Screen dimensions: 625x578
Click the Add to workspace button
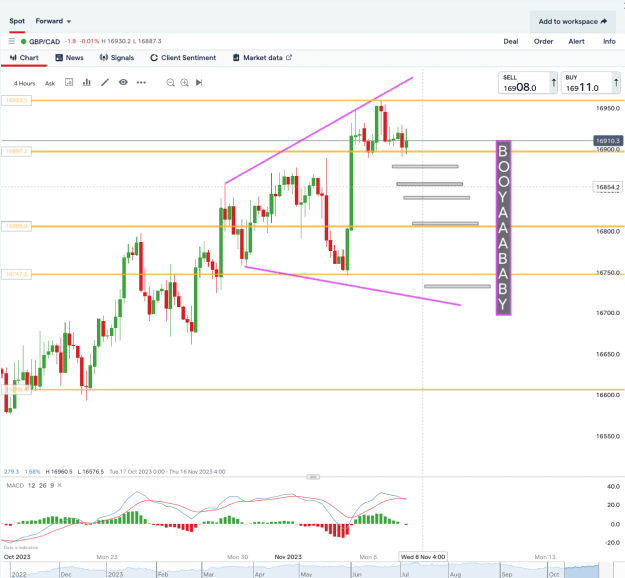[x=573, y=22]
